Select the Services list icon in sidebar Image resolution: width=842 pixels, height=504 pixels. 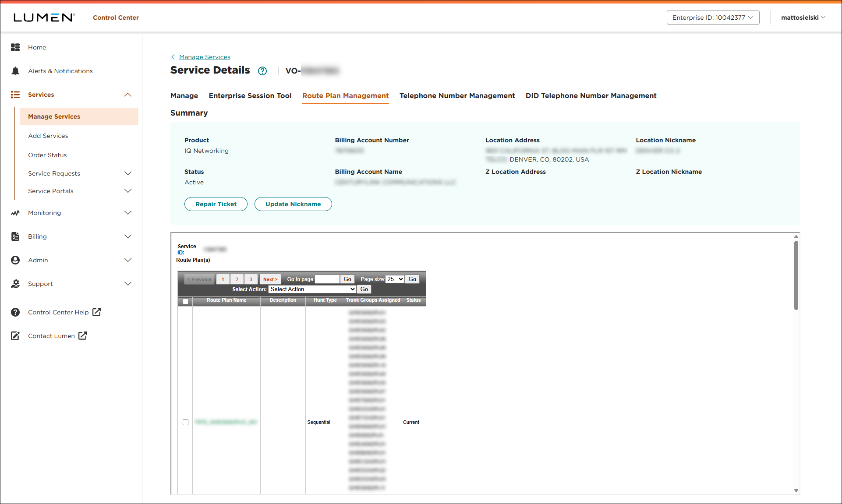(15, 95)
